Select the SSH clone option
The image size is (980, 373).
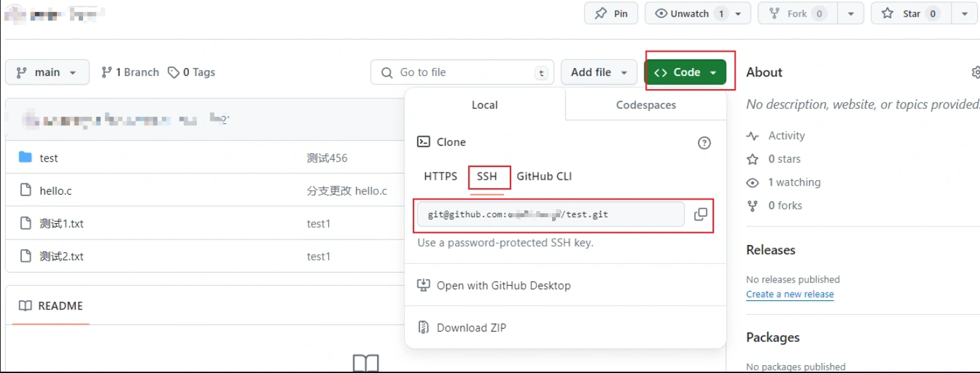click(487, 176)
